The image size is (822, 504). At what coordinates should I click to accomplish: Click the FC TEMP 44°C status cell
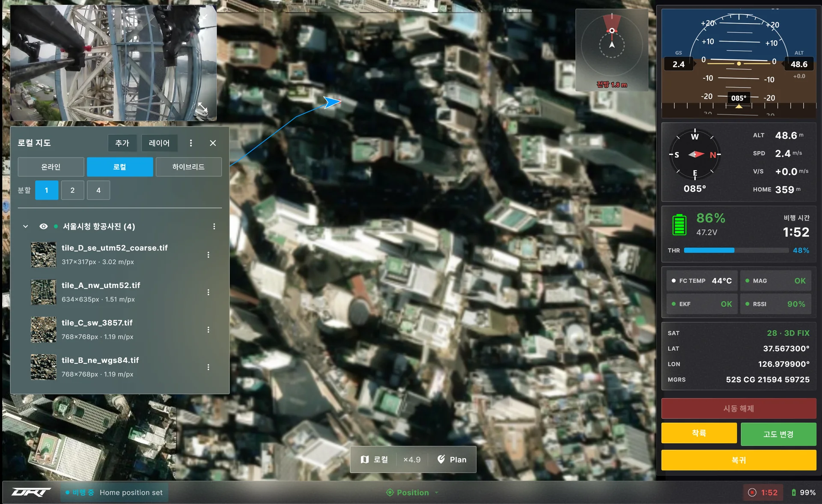coord(702,281)
